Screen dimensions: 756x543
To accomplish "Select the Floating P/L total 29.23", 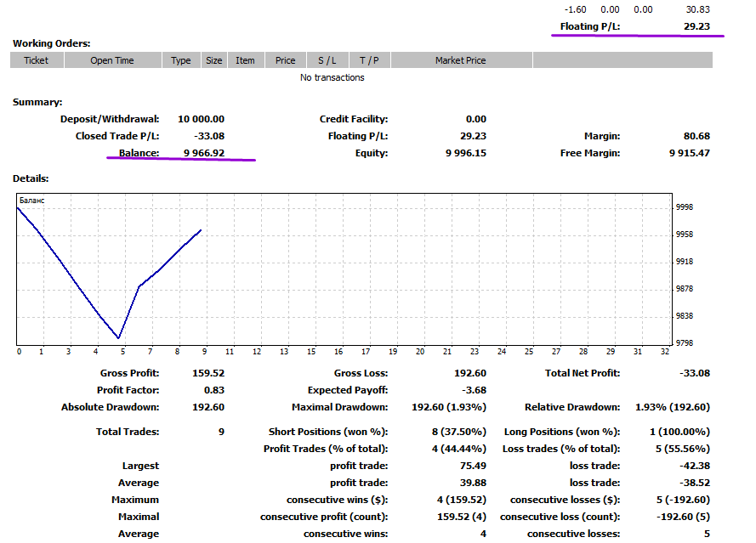I will click(x=696, y=26).
